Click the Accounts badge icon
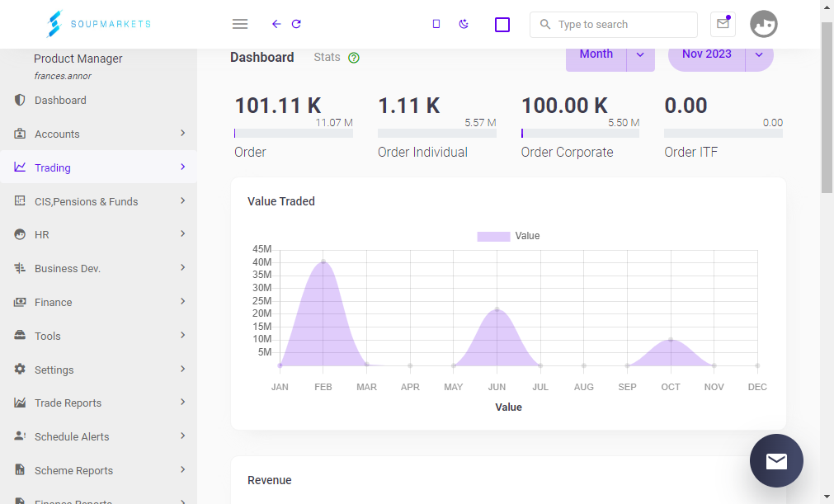 [20, 134]
